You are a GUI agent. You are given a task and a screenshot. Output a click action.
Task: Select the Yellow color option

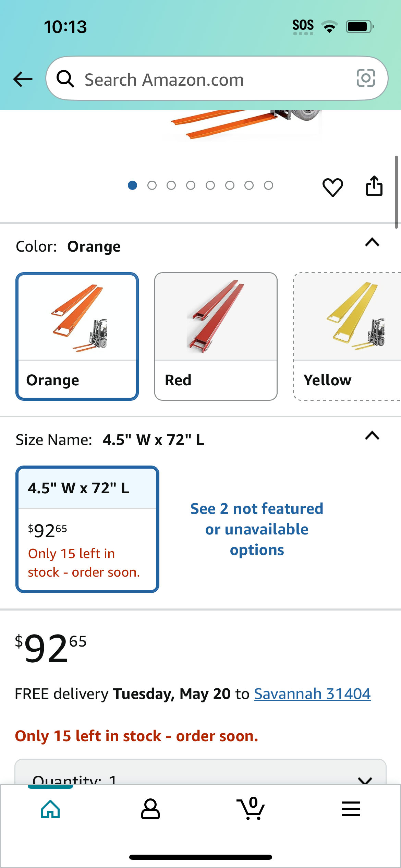click(347, 336)
